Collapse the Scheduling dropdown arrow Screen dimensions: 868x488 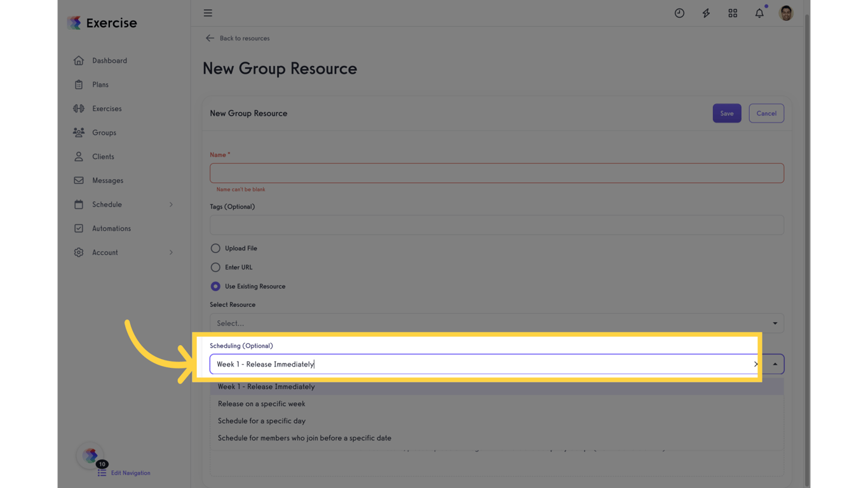(775, 364)
